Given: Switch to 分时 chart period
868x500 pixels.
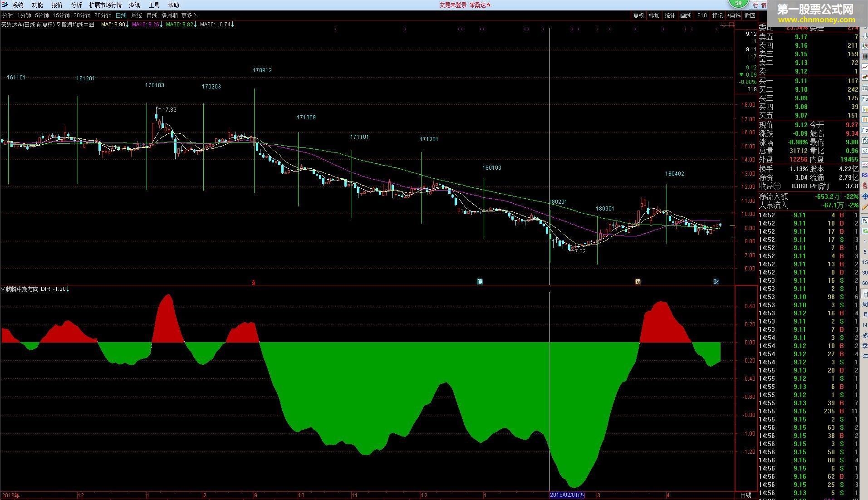Looking at the screenshot, I should [x=7, y=15].
